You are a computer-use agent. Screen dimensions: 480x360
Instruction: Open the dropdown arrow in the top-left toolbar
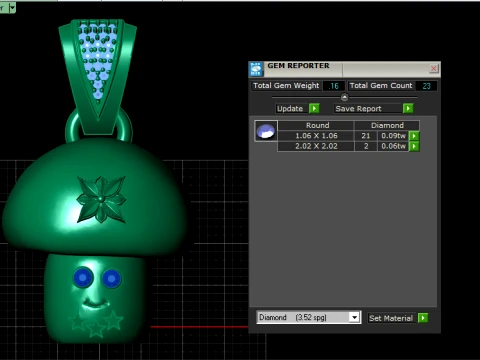pyautogui.click(x=12, y=7)
